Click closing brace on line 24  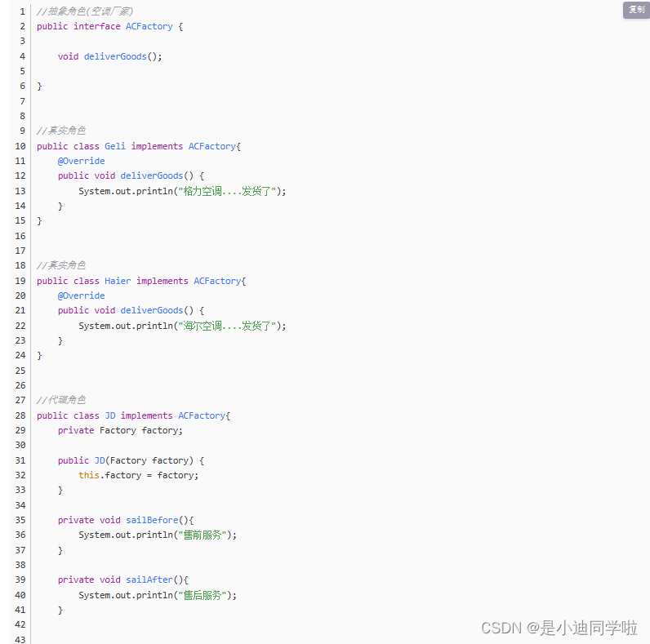tap(39, 356)
